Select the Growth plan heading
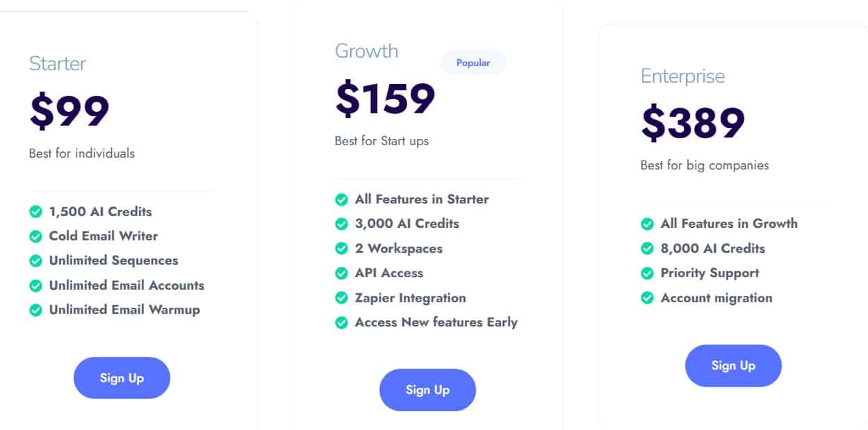 (x=366, y=51)
